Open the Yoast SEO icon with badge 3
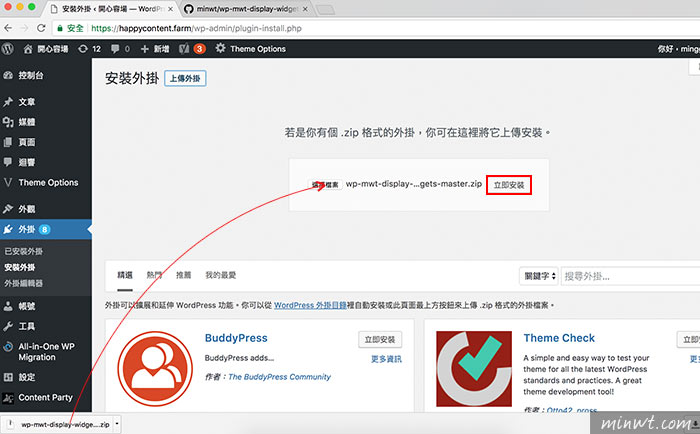The height and width of the screenshot is (434, 700). click(x=184, y=49)
